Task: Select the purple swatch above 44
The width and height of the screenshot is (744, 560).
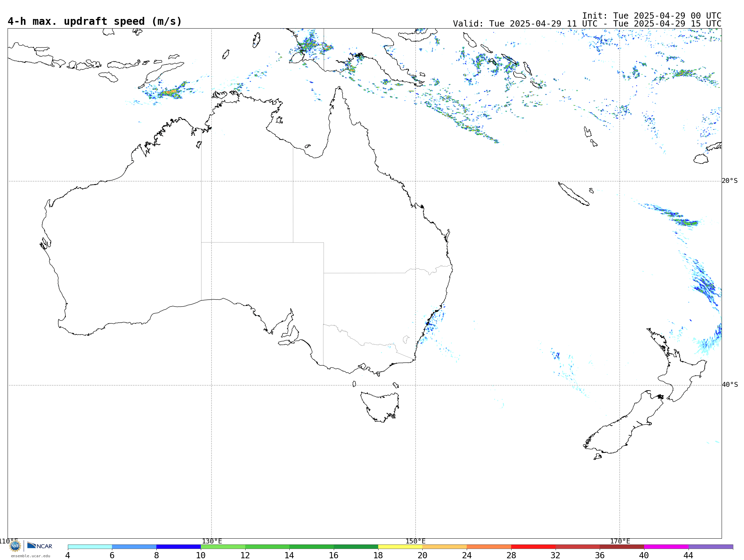Action: pos(711,547)
